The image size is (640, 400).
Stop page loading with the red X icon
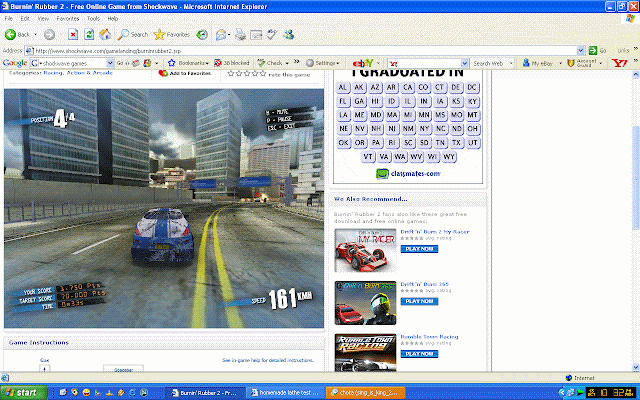coord(73,35)
